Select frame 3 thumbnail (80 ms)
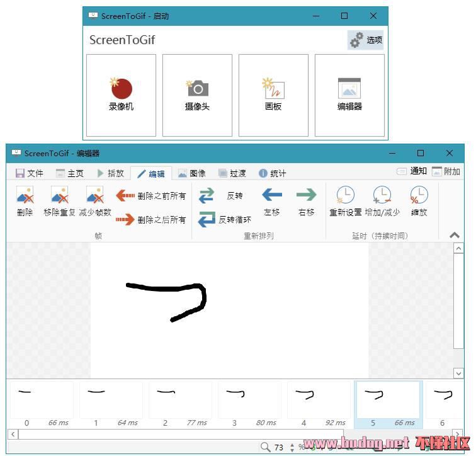The width and height of the screenshot is (476, 456). (x=249, y=405)
